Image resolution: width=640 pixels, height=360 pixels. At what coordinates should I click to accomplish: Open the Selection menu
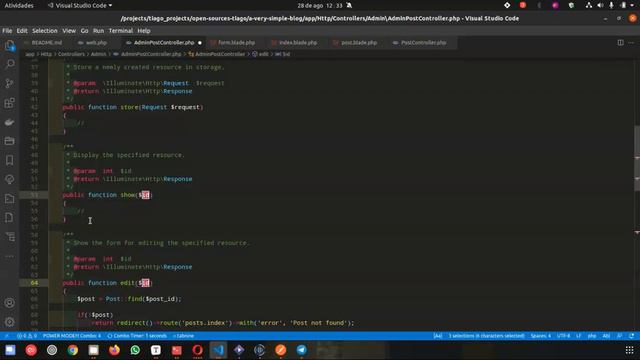pyautogui.click(x=45, y=31)
